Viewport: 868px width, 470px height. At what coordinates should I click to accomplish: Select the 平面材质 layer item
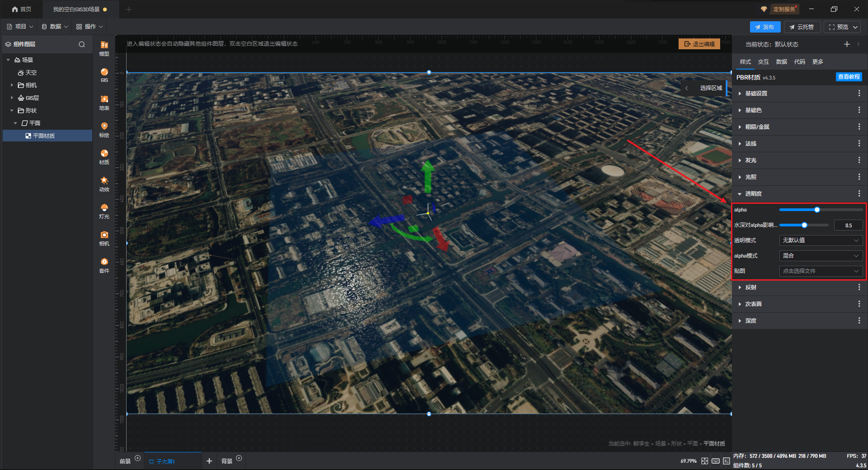pos(47,136)
